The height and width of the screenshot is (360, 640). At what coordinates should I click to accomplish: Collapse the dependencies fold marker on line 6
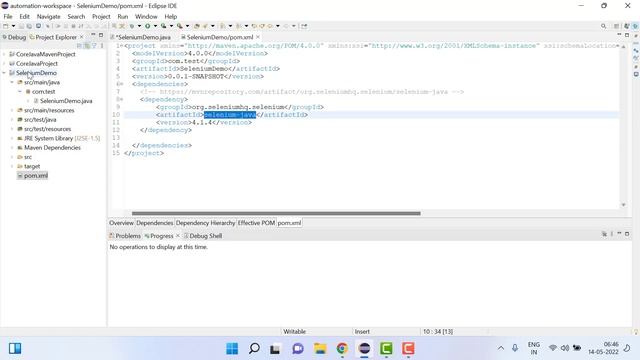[x=121, y=84]
